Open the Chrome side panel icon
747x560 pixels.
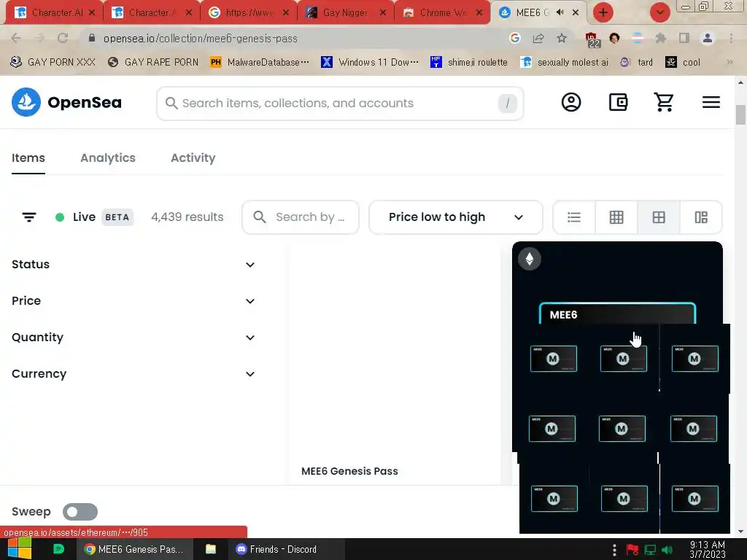point(684,38)
